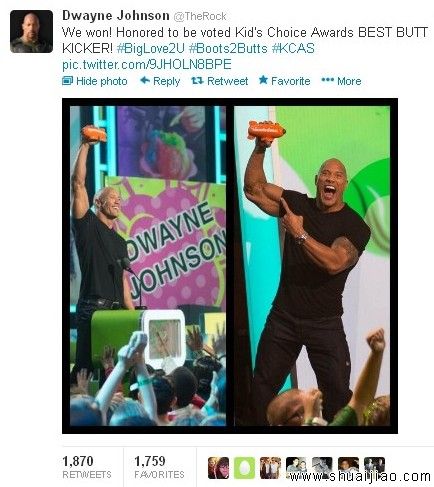The height and width of the screenshot is (487, 434).
Task: Follow the #KCAS hashtag
Action: 293,48
